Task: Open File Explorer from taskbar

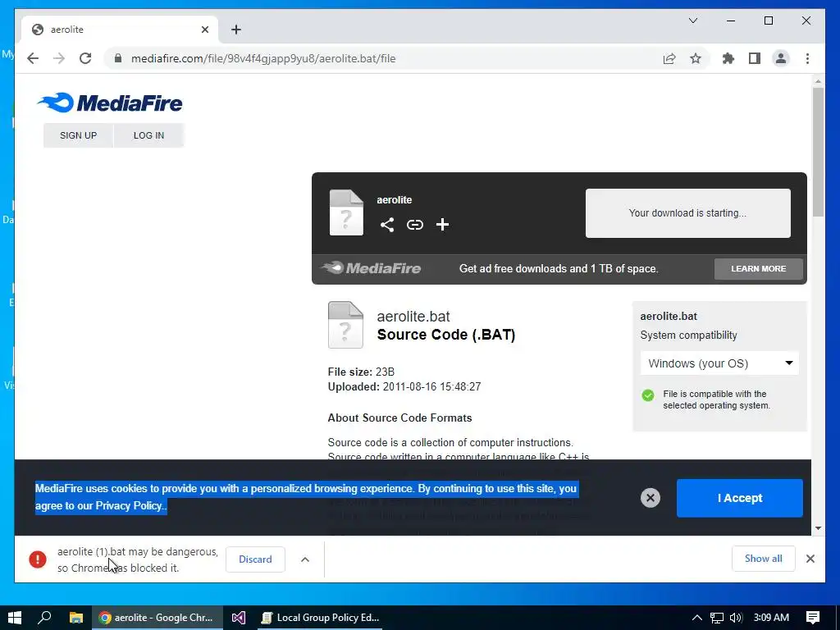Action: [76, 617]
